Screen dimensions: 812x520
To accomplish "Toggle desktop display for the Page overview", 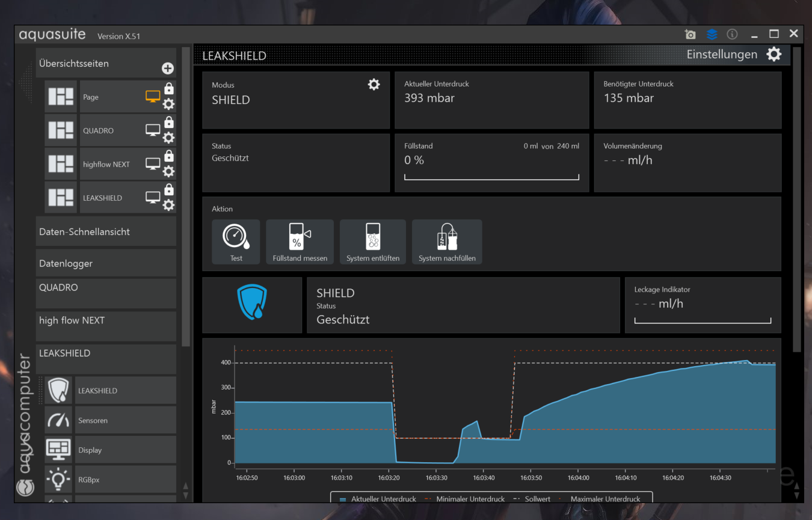I will click(153, 97).
